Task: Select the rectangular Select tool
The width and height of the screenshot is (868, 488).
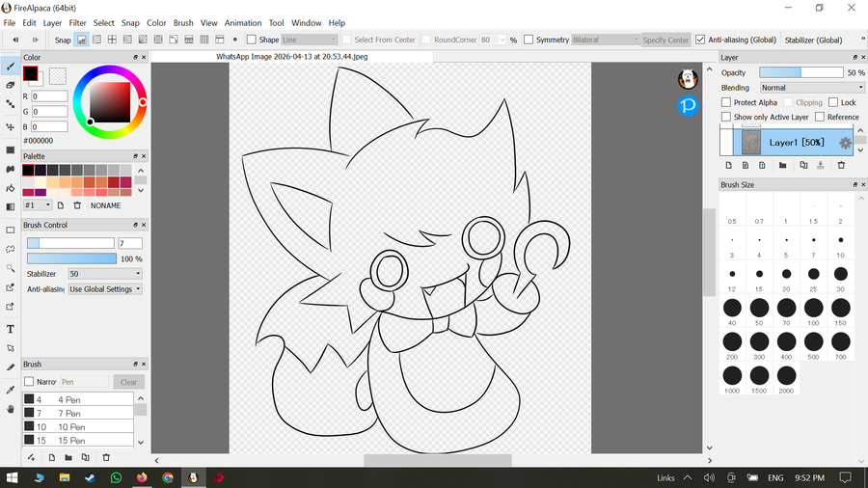Action: pyautogui.click(x=10, y=230)
